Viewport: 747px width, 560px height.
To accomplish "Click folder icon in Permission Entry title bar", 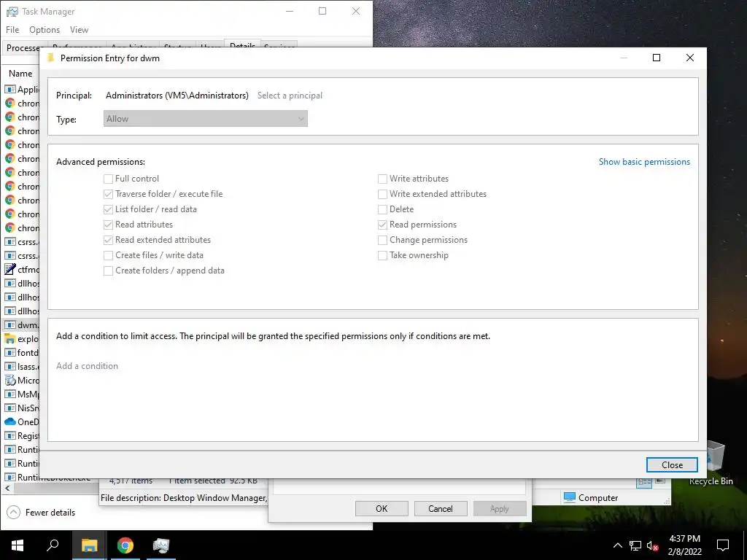I will click(x=50, y=58).
